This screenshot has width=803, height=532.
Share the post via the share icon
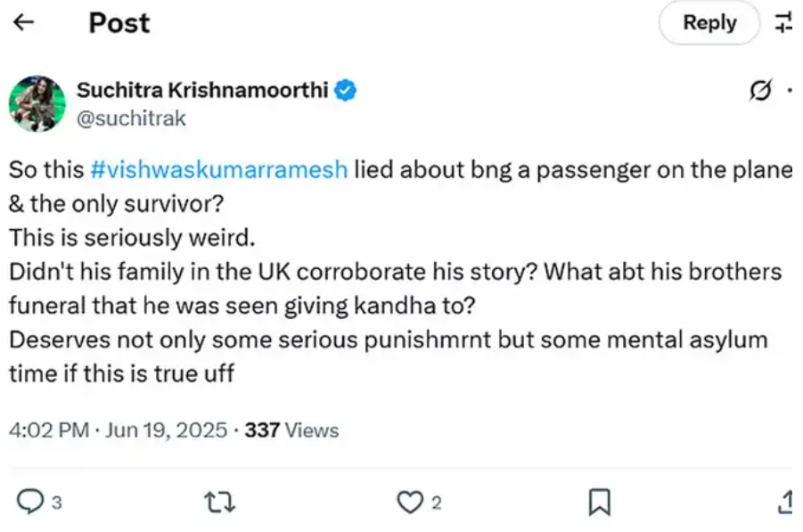point(786,503)
